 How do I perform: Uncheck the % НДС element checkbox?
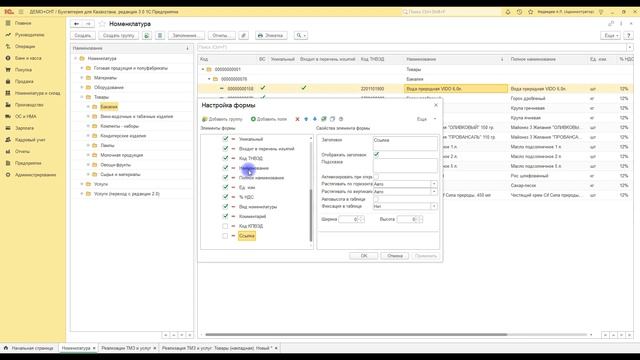225,197
